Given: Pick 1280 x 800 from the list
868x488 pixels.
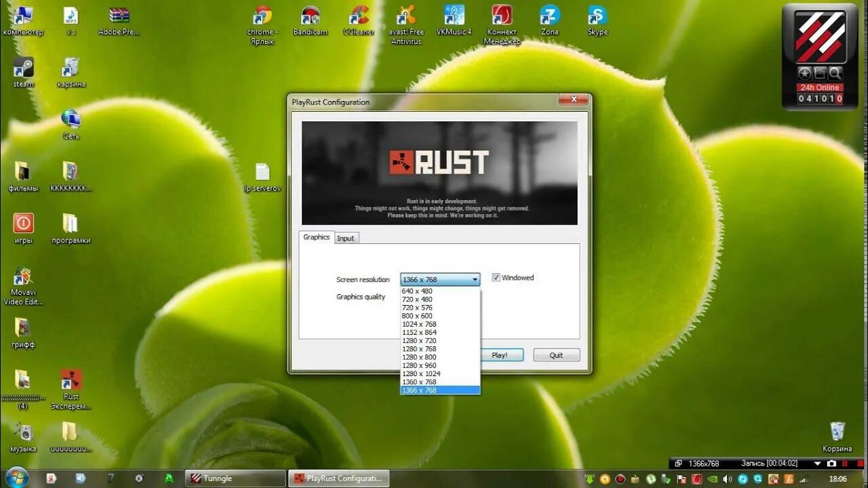Looking at the screenshot, I should click(440, 357).
